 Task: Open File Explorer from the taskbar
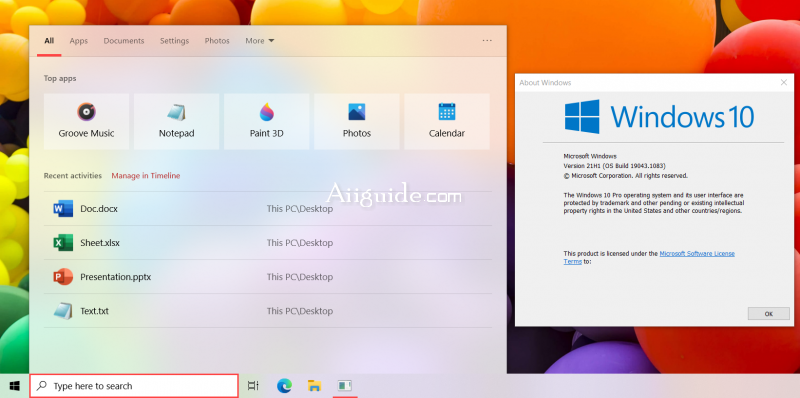pyautogui.click(x=314, y=386)
